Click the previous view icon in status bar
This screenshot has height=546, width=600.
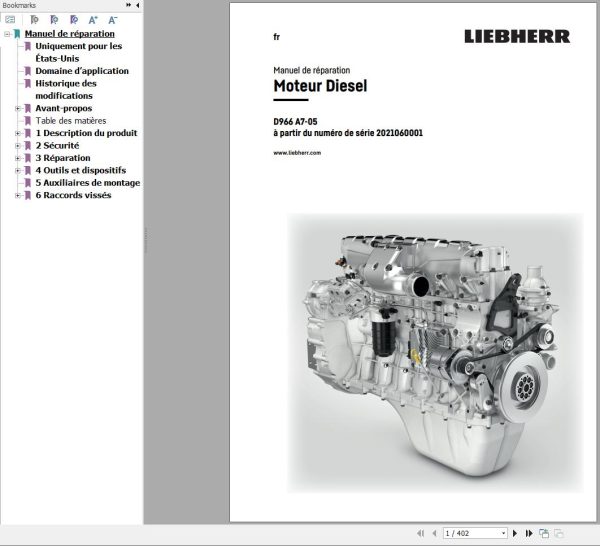coord(544,533)
